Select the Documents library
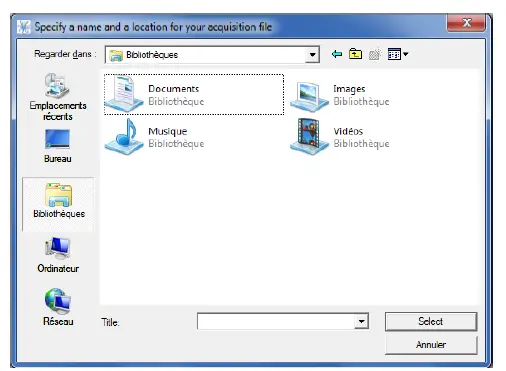Screen dimensions: 506x371 click(194, 95)
